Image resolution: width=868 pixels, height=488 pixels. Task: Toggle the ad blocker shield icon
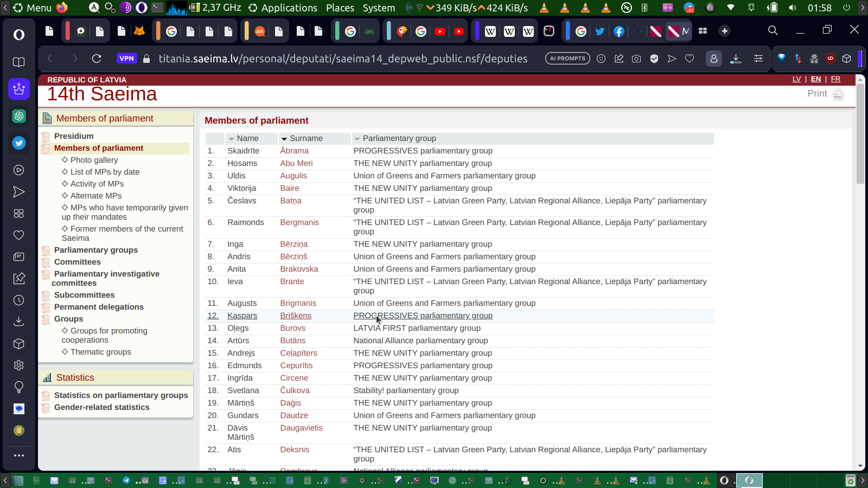654,59
